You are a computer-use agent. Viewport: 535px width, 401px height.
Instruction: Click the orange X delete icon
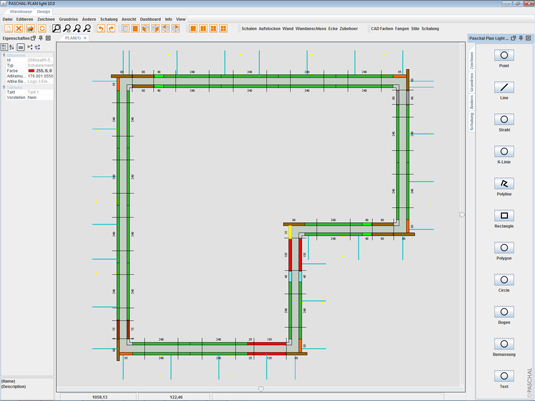pos(19,29)
